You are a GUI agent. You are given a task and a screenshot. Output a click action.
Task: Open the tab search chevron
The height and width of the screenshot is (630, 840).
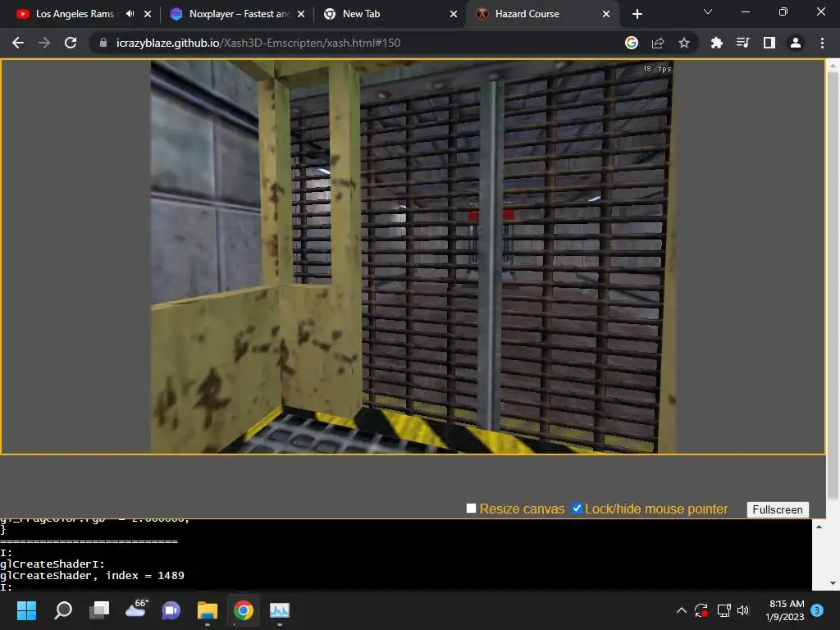point(708,11)
